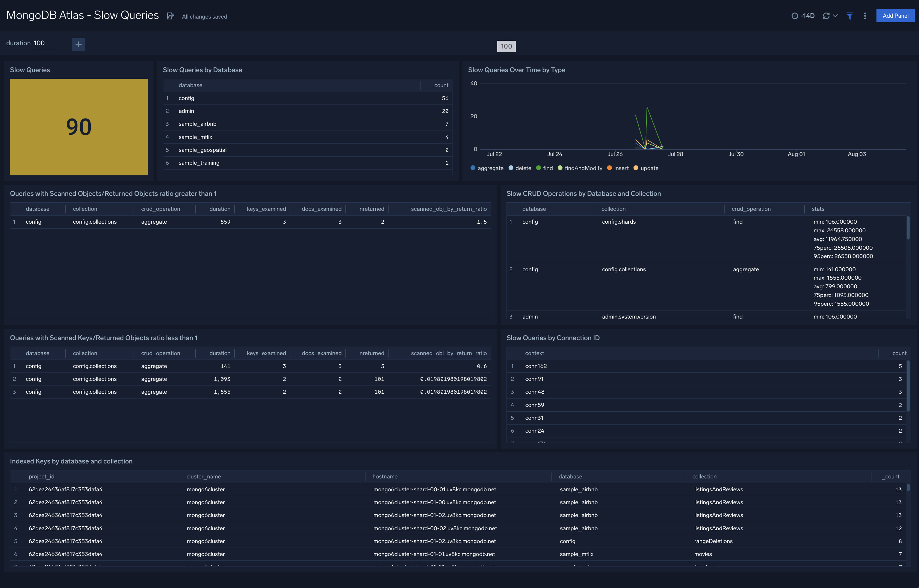Image resolution: width=919 pixels, height=588 pixels.
Task: Select the aggregate legend color dot
Action: pyautogui.click(x=473, y=168)
